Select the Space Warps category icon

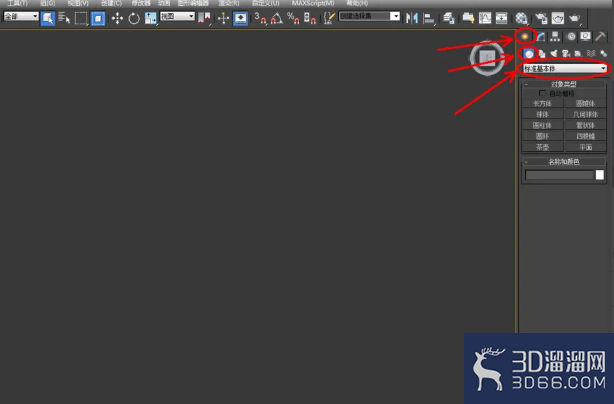click(591, 54)
